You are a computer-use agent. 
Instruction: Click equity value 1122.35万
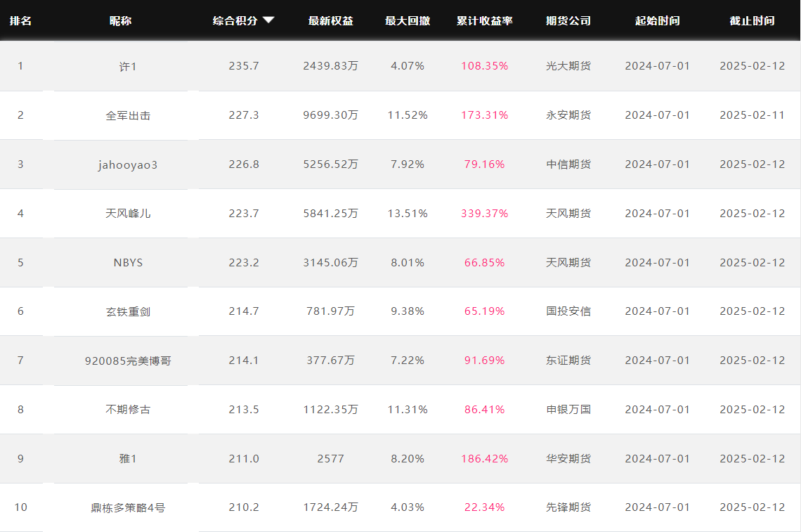click(x=330, y=409)
